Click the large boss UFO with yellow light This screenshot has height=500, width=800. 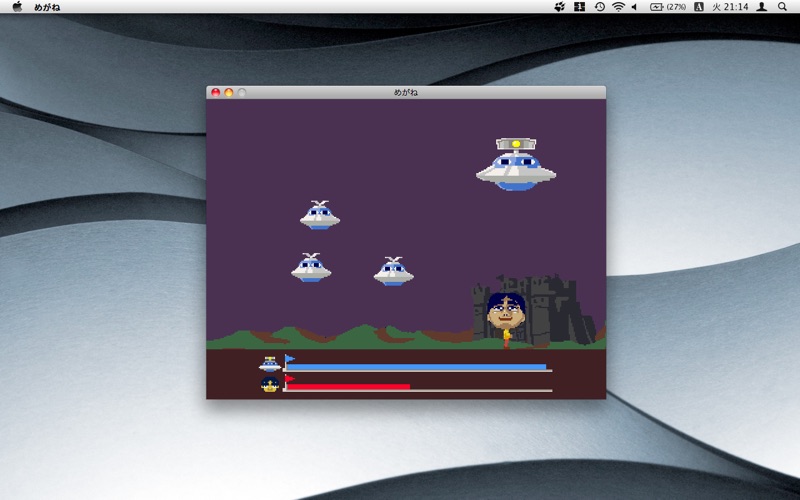tap(516, 165)
